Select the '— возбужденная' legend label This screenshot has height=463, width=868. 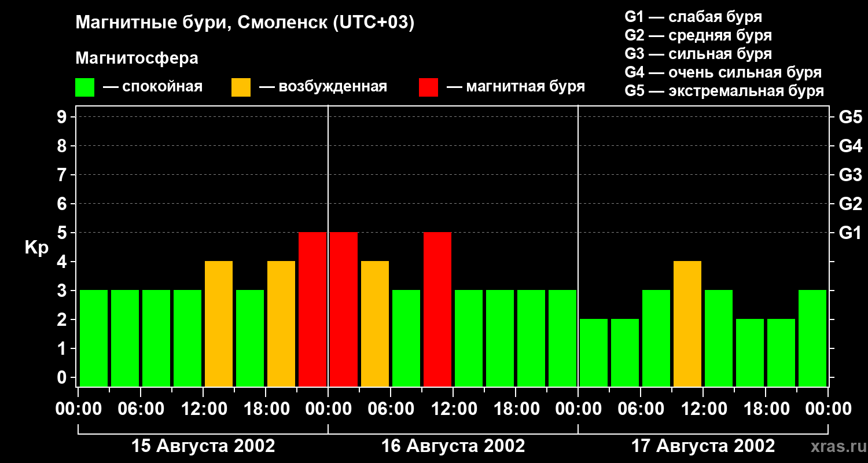323,87
